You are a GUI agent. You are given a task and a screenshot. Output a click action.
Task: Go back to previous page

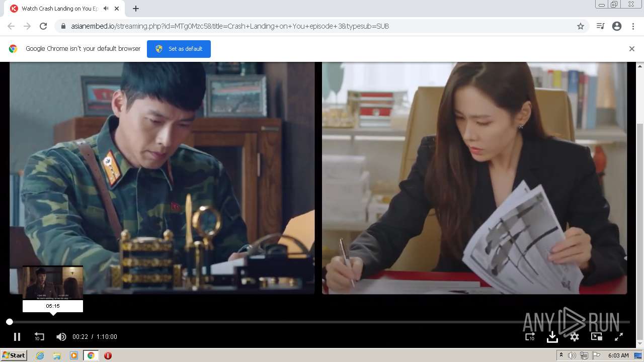pyautogui.click(x=11, y=26)
